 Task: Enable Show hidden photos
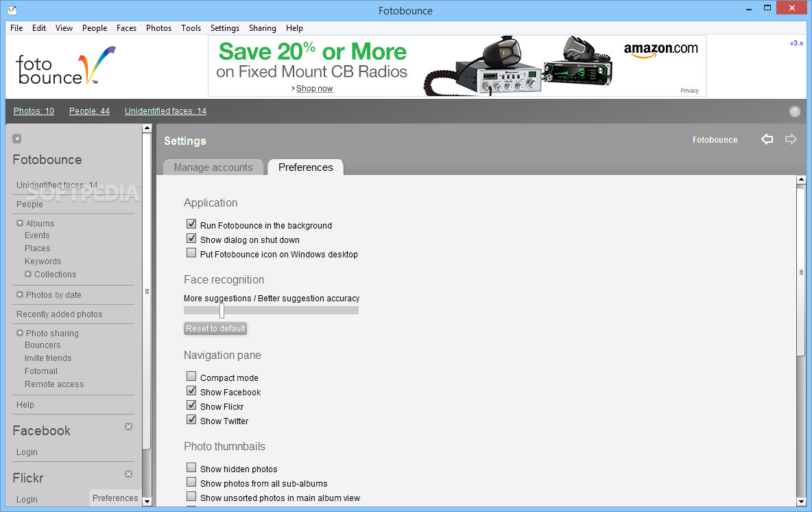191,468
